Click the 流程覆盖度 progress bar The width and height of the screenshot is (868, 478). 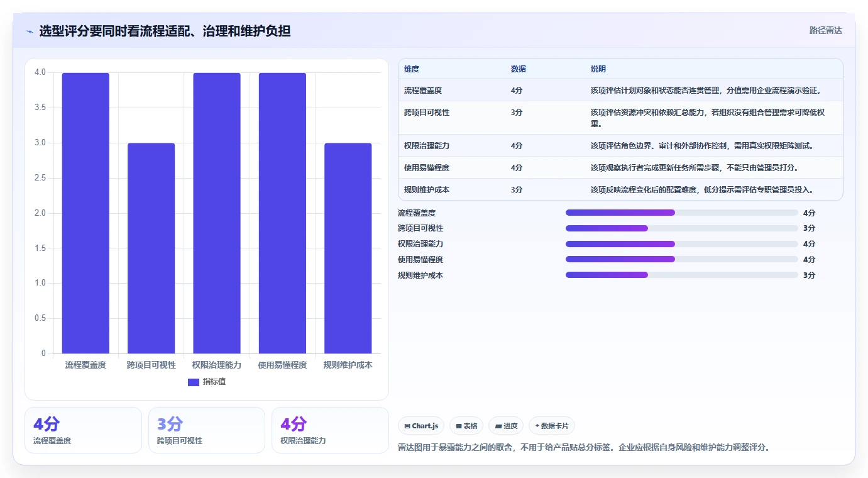[x=682, y=213]
